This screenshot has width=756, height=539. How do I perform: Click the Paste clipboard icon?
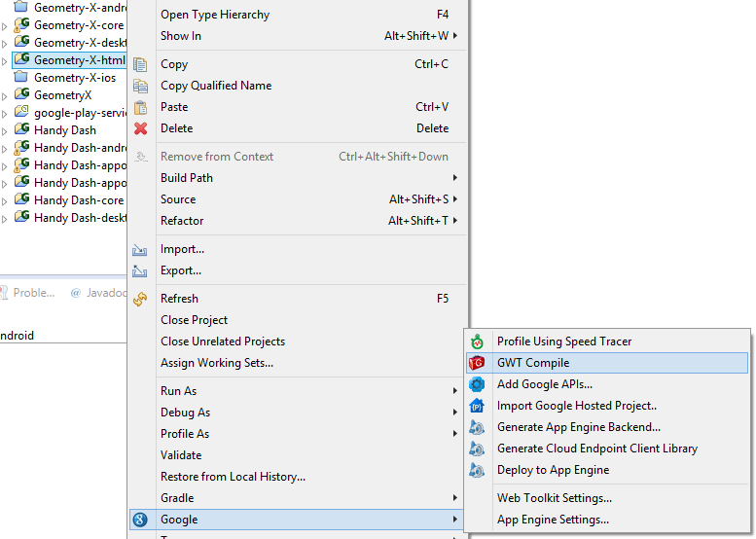[x=140, y=108]
